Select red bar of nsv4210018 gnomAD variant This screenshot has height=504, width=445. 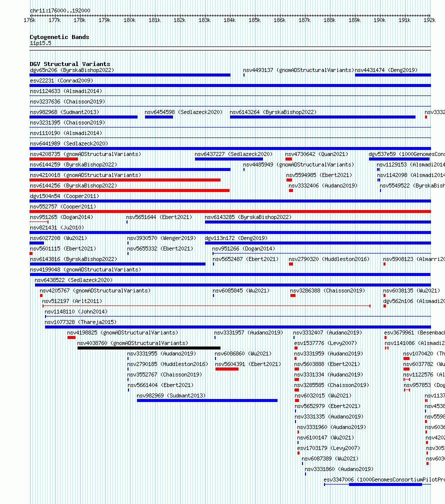(125, 180)
